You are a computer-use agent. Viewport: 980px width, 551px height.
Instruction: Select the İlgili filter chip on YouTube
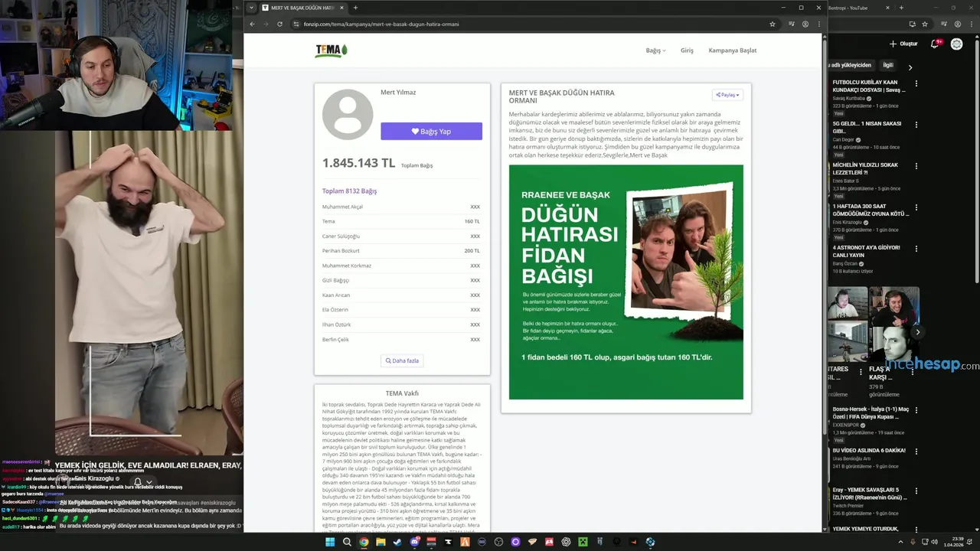(888, 65)
